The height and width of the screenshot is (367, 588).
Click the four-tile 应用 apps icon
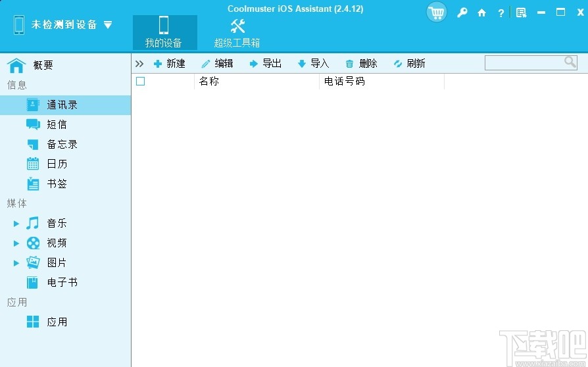33,322
